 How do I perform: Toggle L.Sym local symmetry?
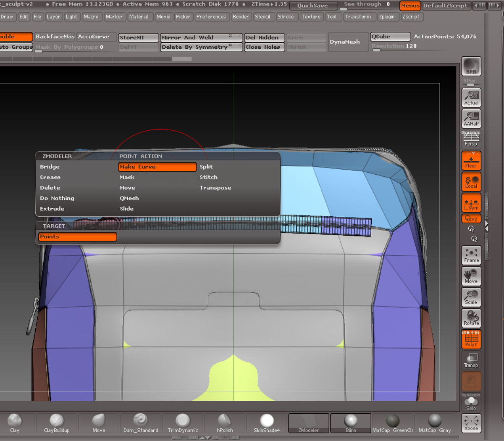click(x=471, y=202)
